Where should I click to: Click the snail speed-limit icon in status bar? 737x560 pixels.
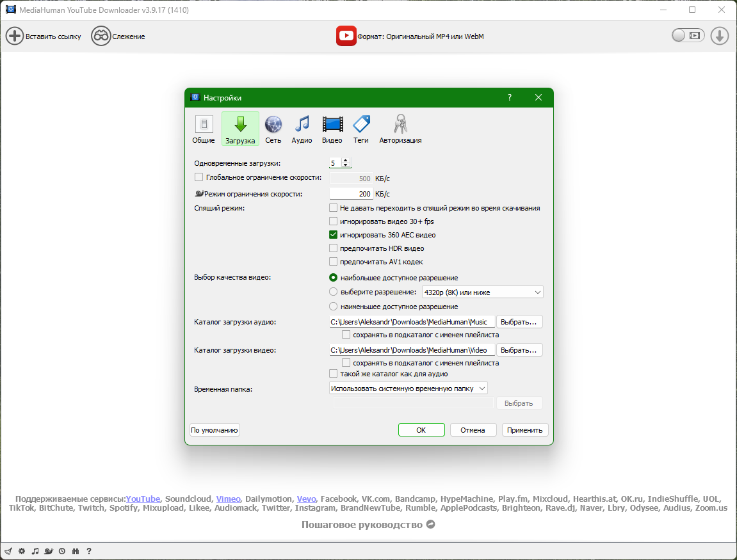point(48,551)
